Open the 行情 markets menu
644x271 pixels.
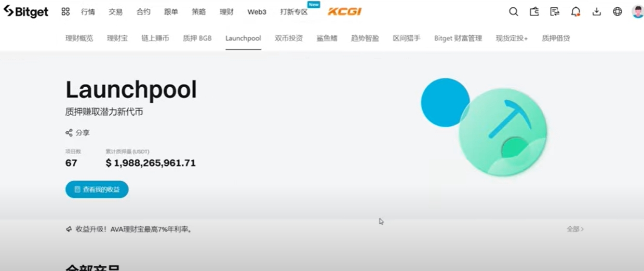(x=88, y=12)
